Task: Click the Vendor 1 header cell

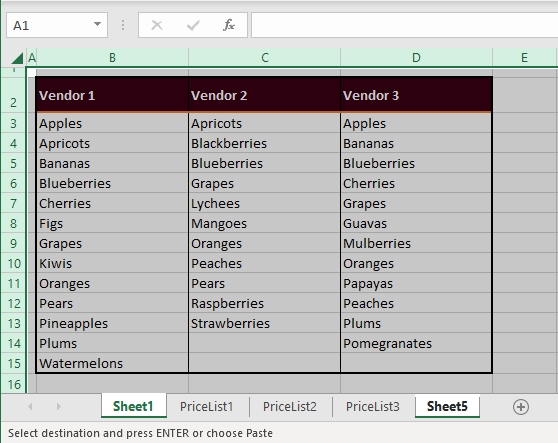Action: [x=112, y=95]
